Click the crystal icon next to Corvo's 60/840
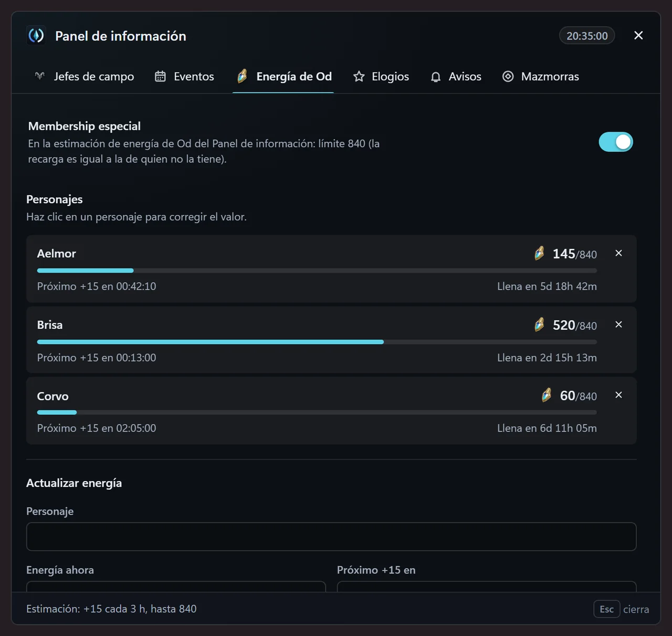This screenshot has width=672, height=636. coord(547,395)
